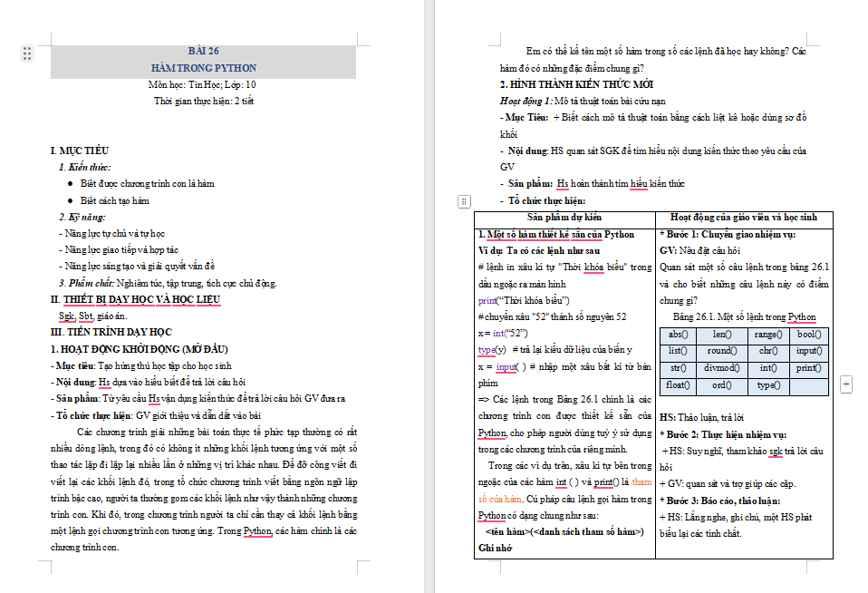Click the abs() cell in Bảng 26.1

click(x=678, y=335)
